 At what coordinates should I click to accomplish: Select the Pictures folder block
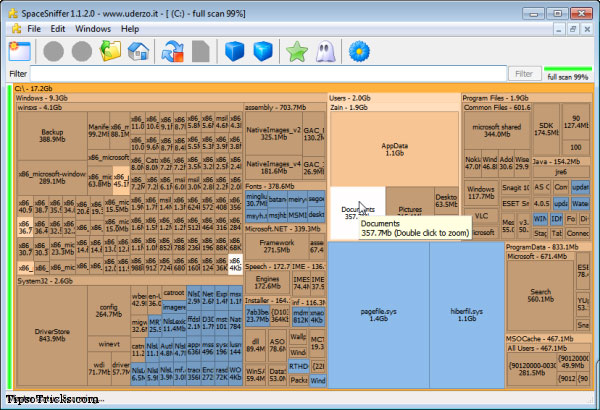point(410,209)
